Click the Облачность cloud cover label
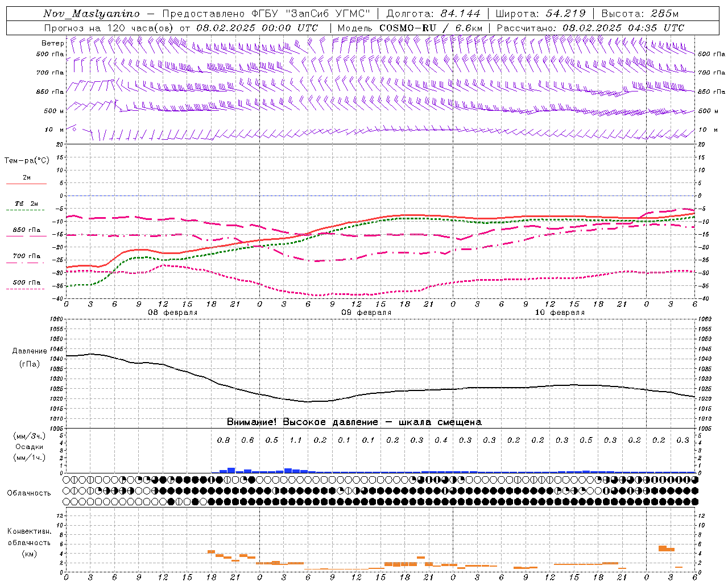This screenshot has width=728, height=582. pyautogui.click(x=29, y=493)
